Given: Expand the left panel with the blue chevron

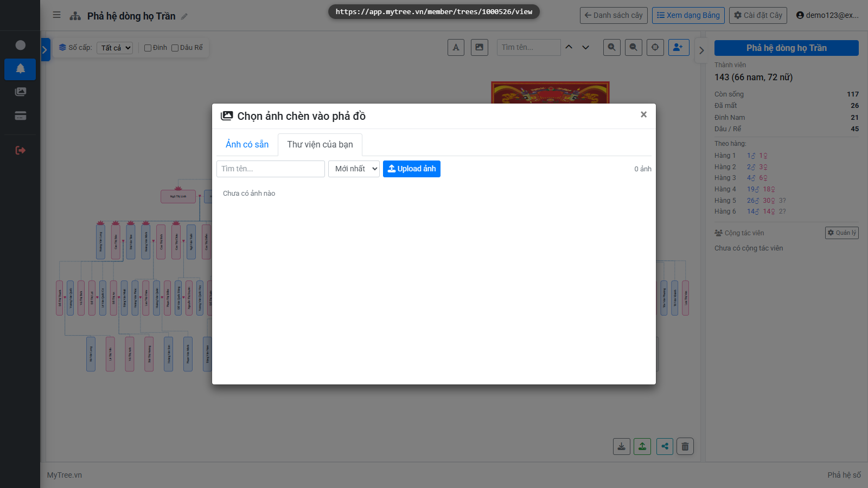Looking at the screenshot, I should [45, 50].
